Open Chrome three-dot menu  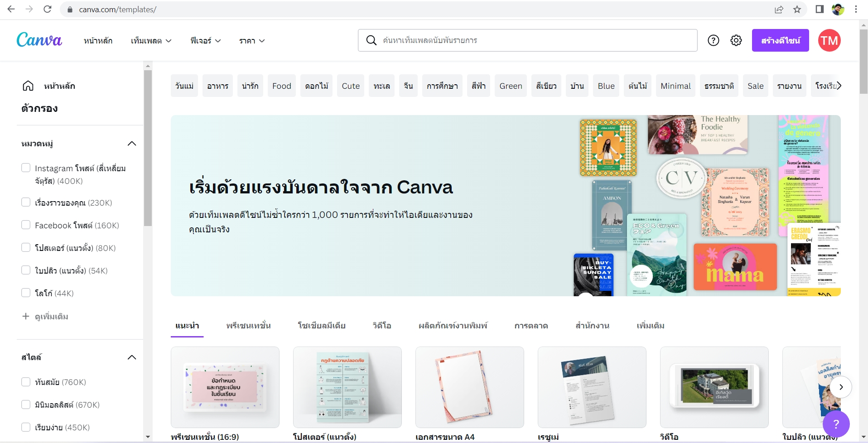[x=856, y=9]
